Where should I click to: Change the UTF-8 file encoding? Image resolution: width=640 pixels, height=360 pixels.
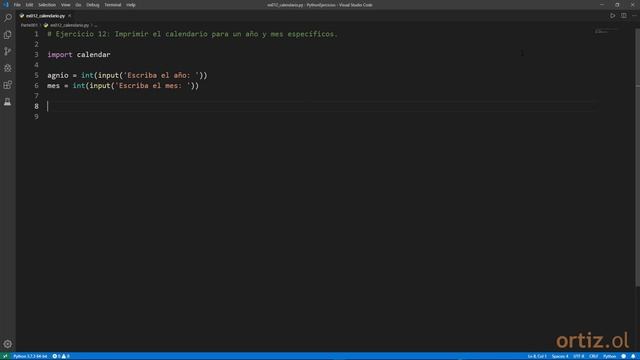point(579,356)
